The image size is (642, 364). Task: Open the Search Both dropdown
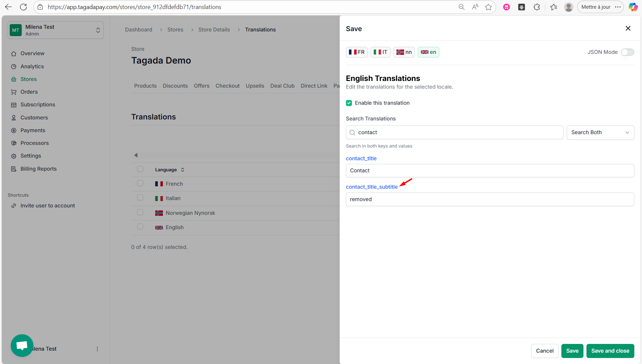point(600,132)
